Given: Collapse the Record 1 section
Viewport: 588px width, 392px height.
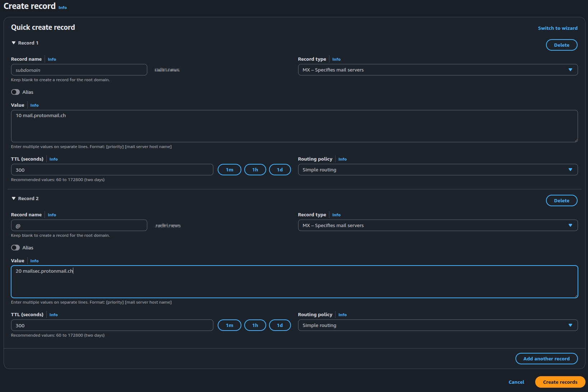Looking at the screenshot, I should pos(14,43).
